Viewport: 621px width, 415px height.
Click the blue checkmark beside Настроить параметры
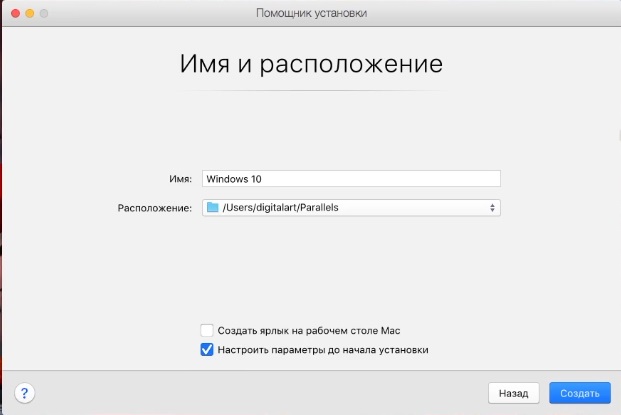tap(207, 349)
